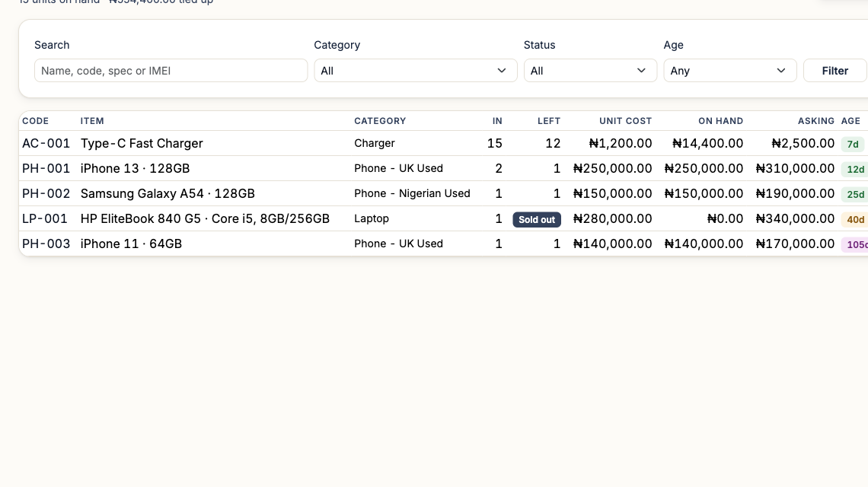The image size is (868, 487).
Task: Click asking price ₦2,500.00
Action: [803, 143]
